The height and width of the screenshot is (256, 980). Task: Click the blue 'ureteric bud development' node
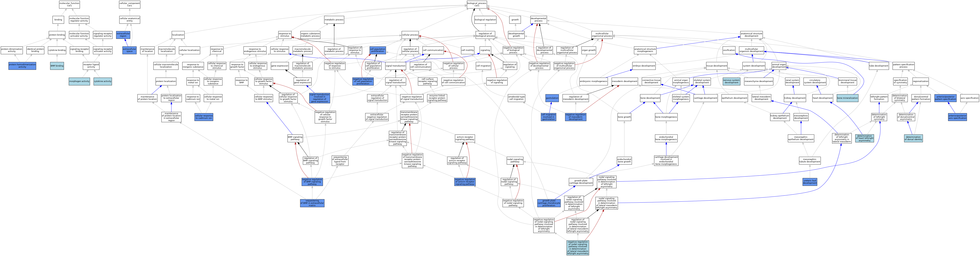point(810,182)
